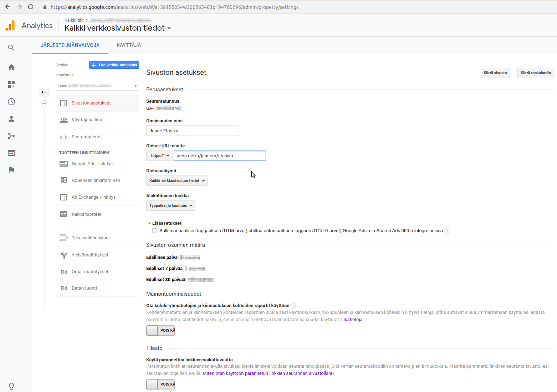Image resolution: width=557 pixels, height=392 pixels.
Task: Open the Home icon in left sidebar
Action: click(11, 67)
